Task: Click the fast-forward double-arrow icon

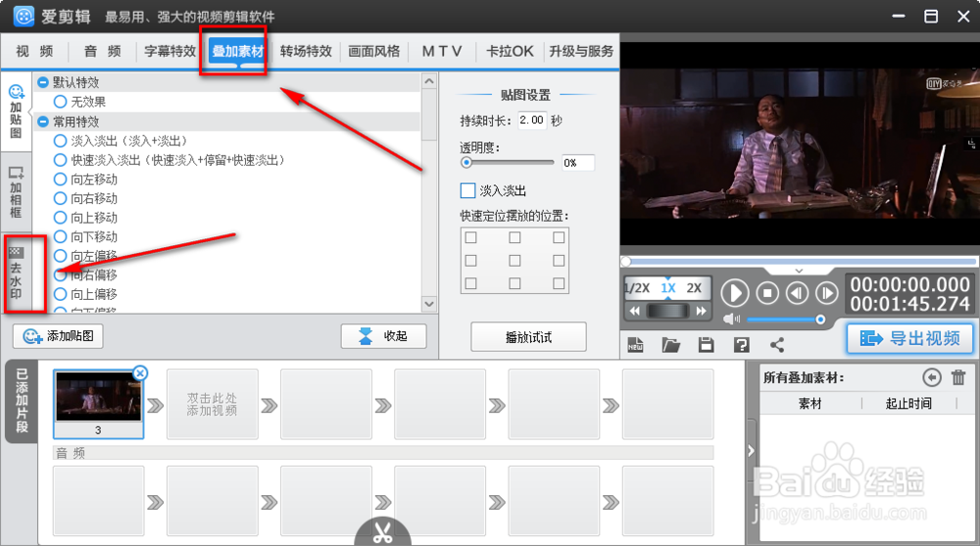Action: coord(702,311)
